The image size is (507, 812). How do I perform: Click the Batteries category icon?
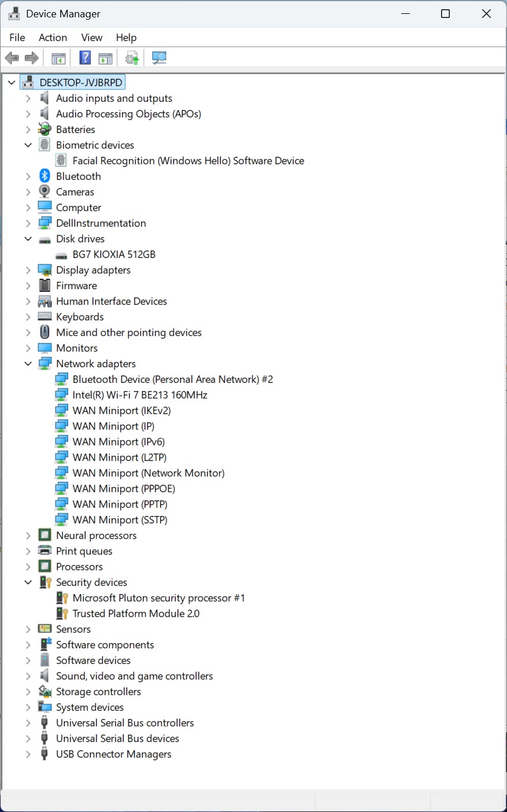[45, 129]
